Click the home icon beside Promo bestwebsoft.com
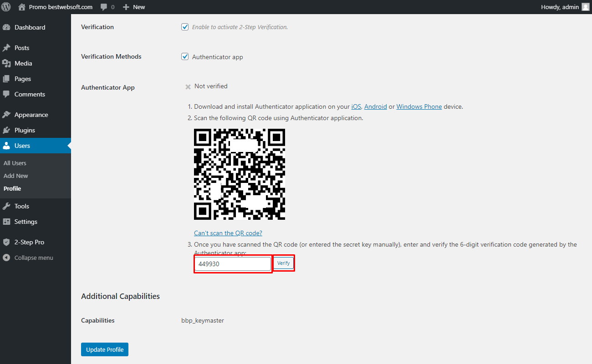The width and height of the screenshot is (592, 364). coord(22,7)
